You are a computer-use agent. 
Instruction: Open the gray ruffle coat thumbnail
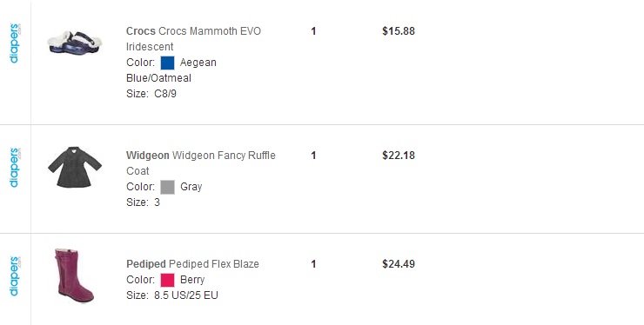tap(75, 167)
